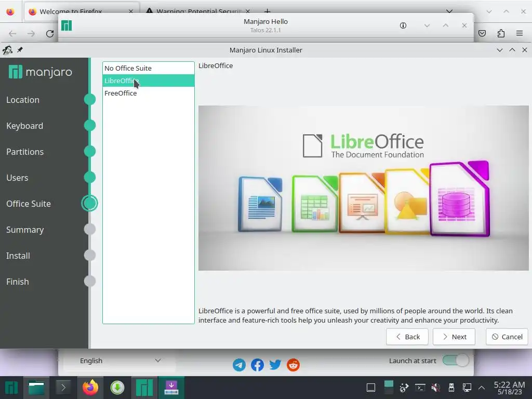The width and height of the screenshot is (532, 399).
Task: Click the LibreOffice preview image
Action: click(x=363, y=188)
